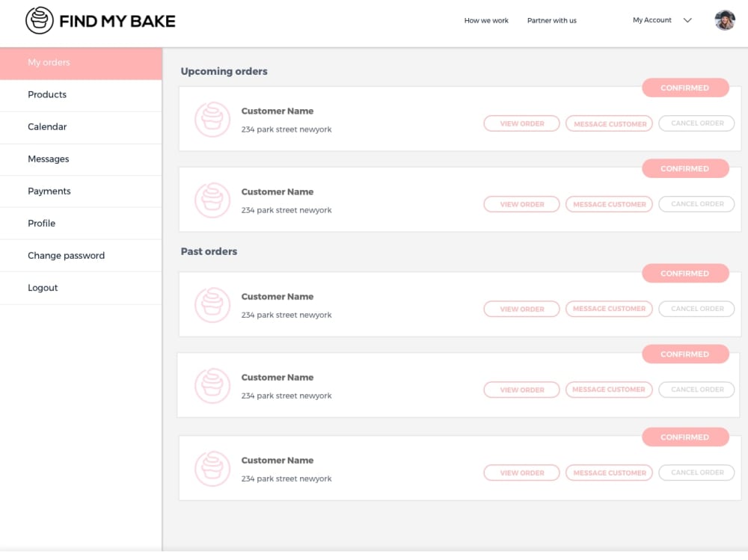The height and width of the screenshot is (560, 748).
Task: Click CONFIRMED badge on second upcoming order
Action: click(685, 168)
